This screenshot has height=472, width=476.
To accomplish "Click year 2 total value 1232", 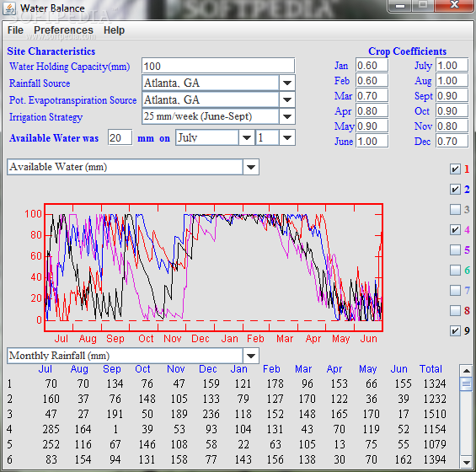I will 435,400.
